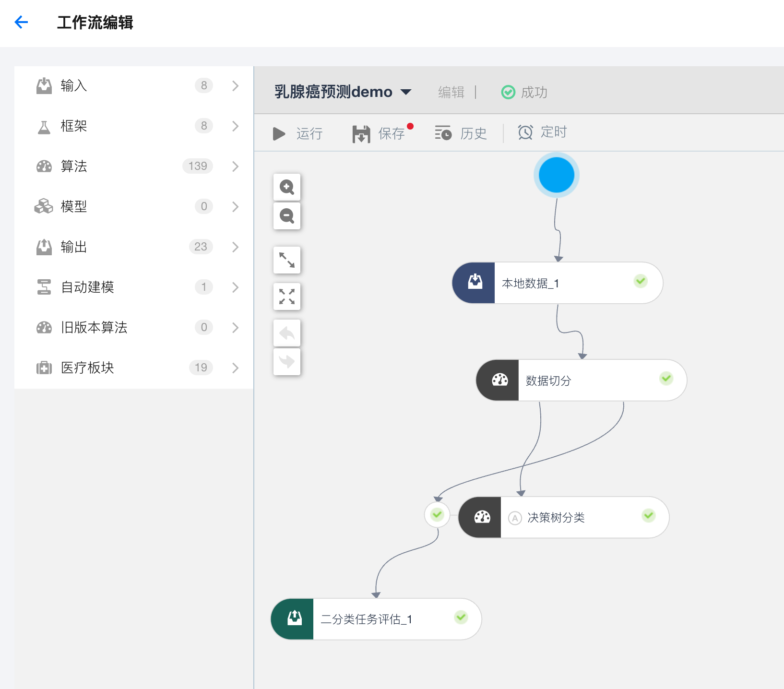Click the 定时 button label
Viewport: 784px width, 689px height.
[x=554, y=132]
